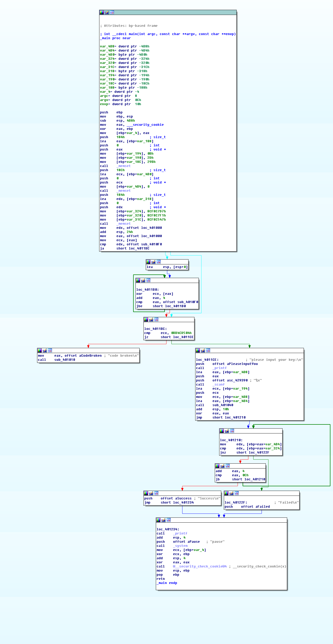Click the '_system' call in loc_401234
This screenshot has width=333, height=644.
[x=180, y=546]
